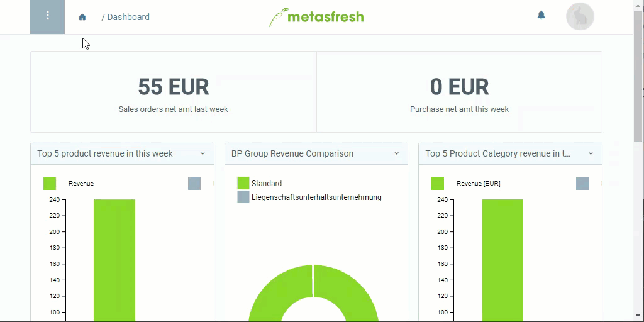Expand BP Group Revenue Comparison chevron
This screenshot has height=322, width=644.
[396, 153]
